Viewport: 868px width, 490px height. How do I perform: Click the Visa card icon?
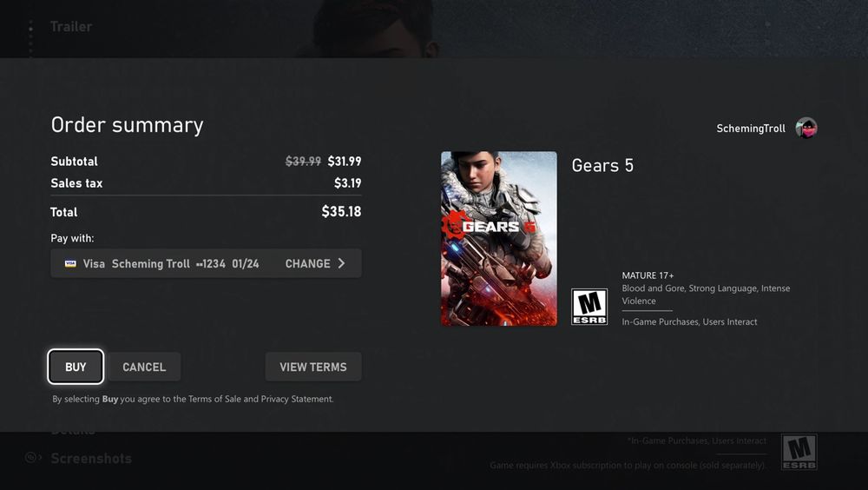tap(70, 263)
